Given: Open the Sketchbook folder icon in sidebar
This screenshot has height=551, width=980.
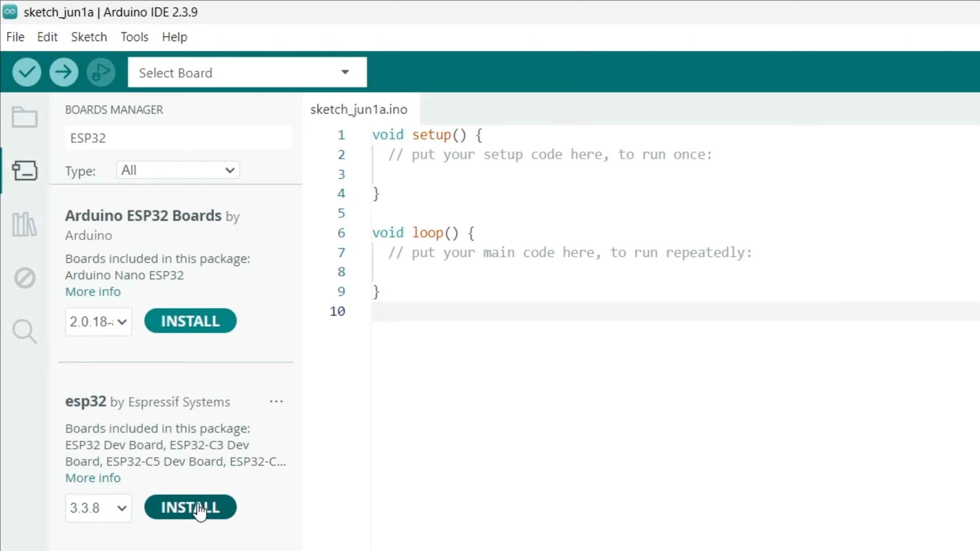Looking at the screenshot, I should click(25, 117).
